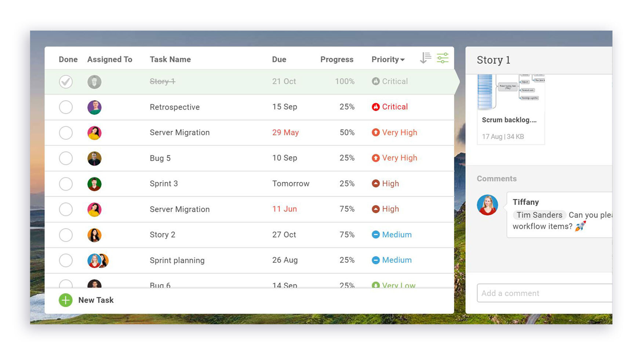
Task: Mark Server Migration due 29 May as done
Action: [x=66, y=133]
